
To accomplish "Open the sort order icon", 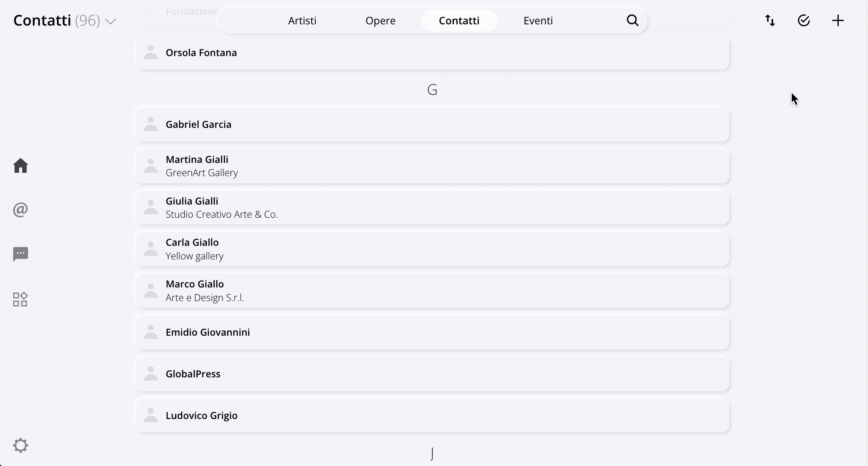I will [x=770, y=20].
